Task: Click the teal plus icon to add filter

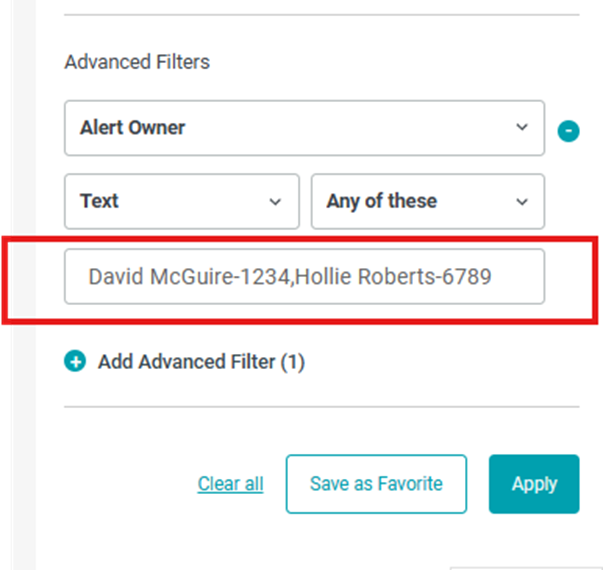Action: (x=75, y=362)
